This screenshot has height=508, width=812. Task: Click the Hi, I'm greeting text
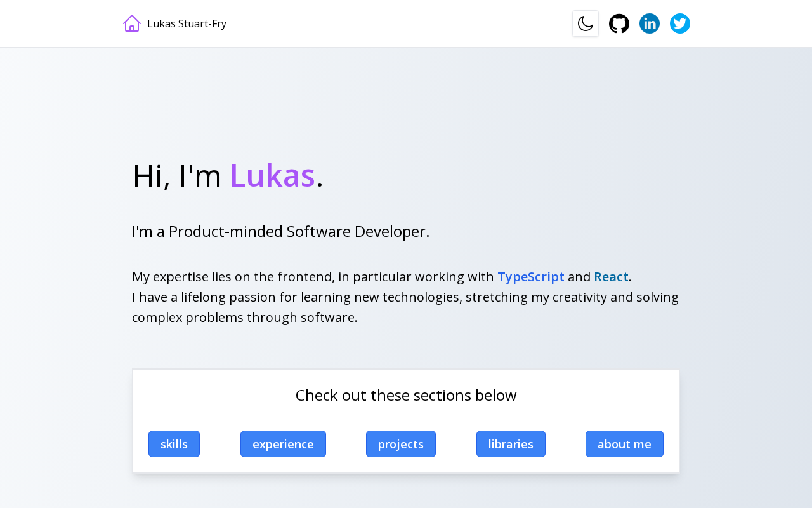click(x=177, y=175)
